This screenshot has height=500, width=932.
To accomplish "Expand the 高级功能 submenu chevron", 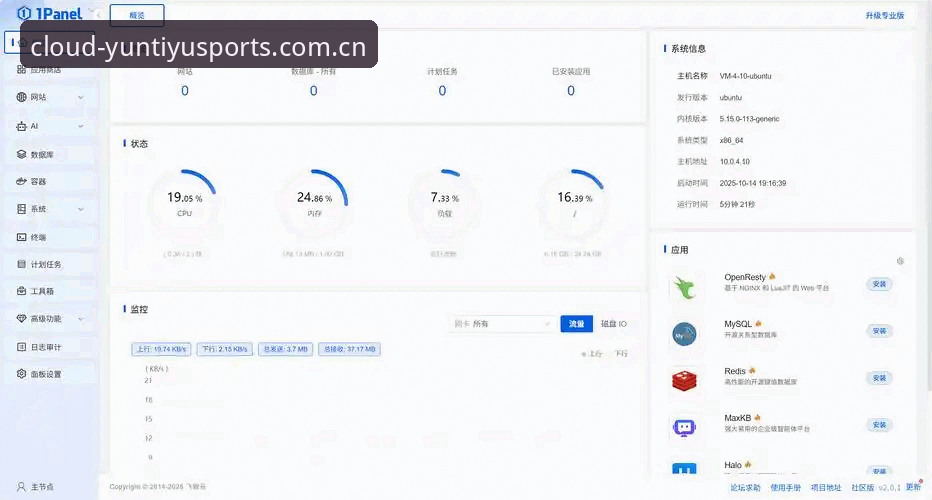I will (x=81, y=319).
